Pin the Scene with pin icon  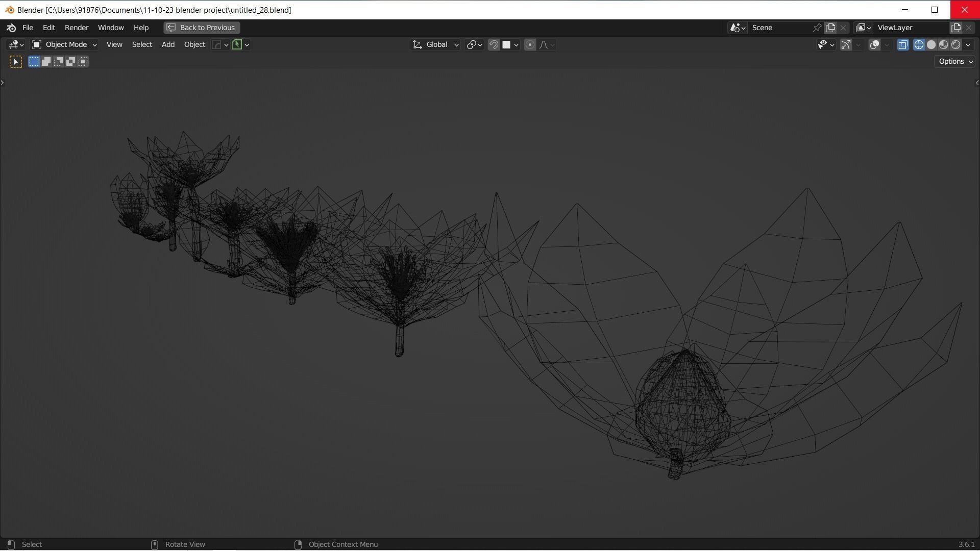tap(817, 28)
